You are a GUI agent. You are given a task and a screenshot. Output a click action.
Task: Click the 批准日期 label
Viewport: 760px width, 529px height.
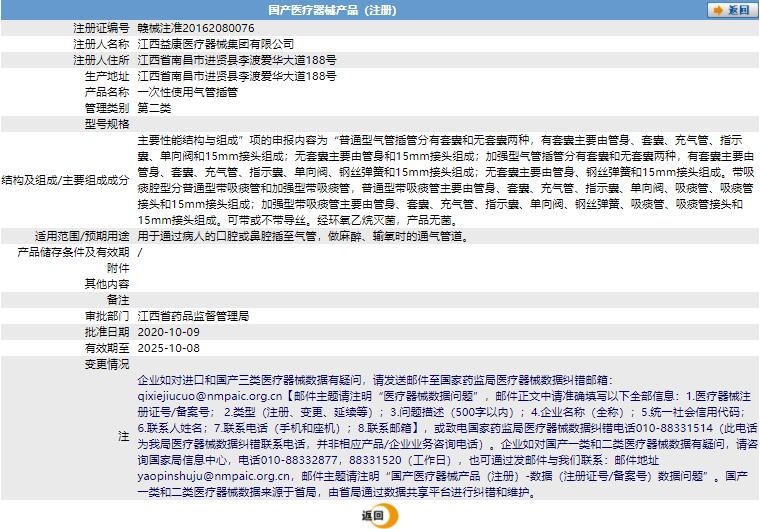click(107, 332)
